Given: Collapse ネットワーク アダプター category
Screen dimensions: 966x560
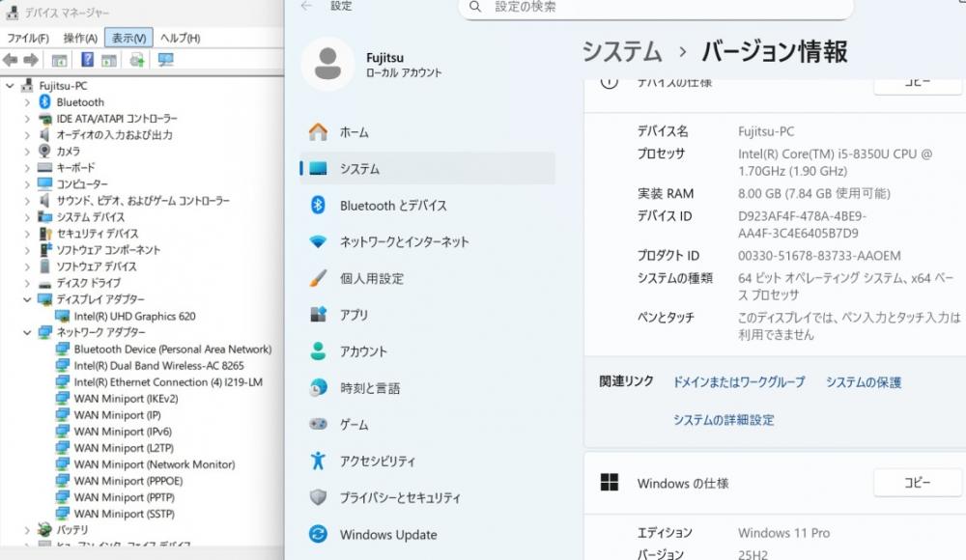Looking at the screenshot, I should coord(27,333).
